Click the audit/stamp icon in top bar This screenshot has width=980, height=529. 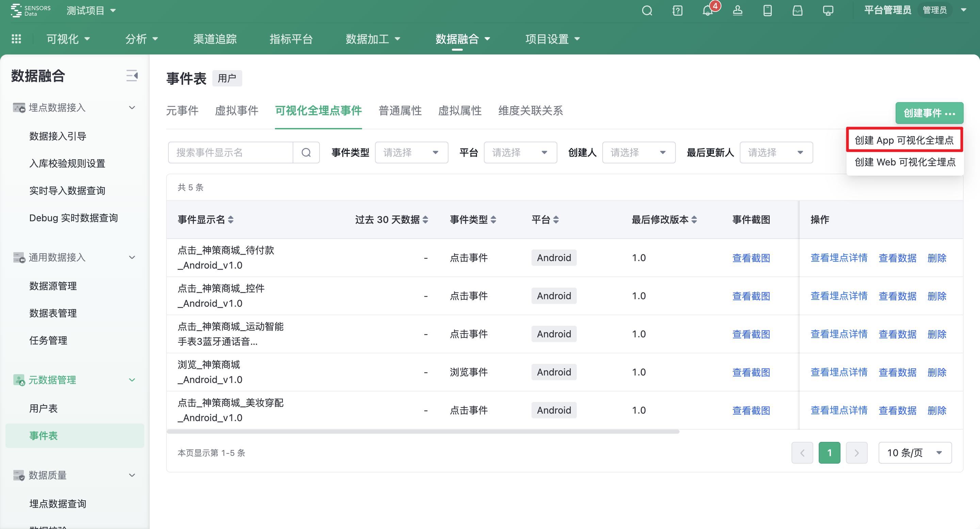pos(737,10)
